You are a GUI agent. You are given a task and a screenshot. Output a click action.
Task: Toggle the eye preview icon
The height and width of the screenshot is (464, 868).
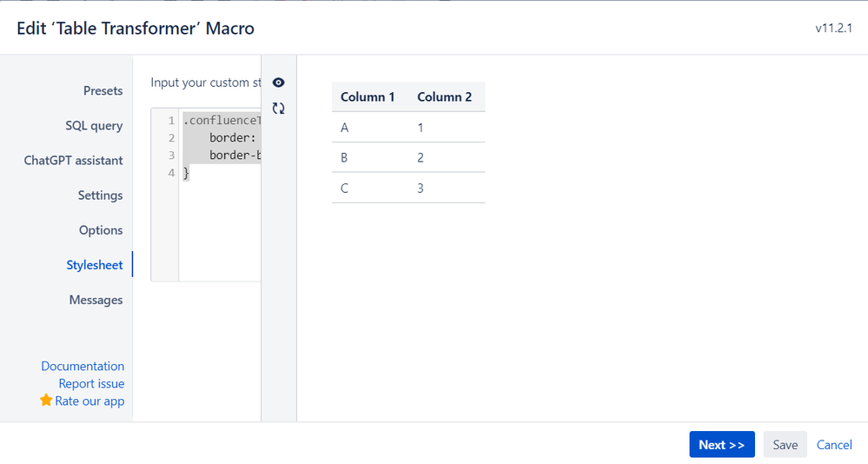278,83
